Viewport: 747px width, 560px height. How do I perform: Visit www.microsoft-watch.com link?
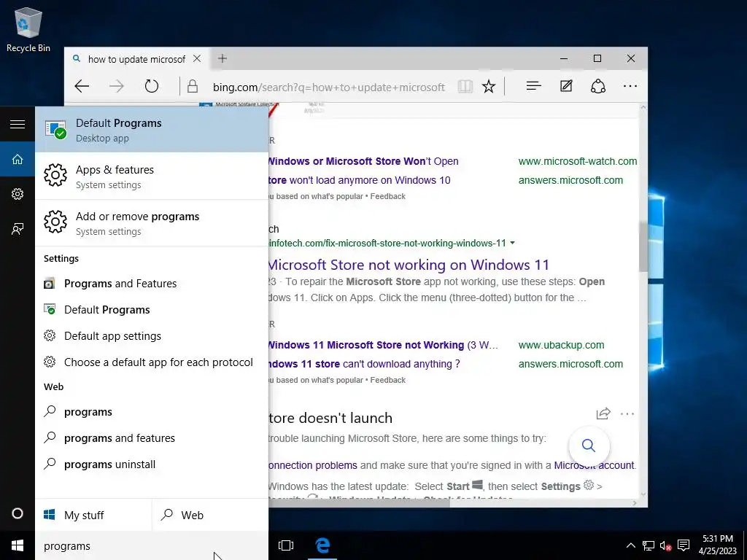click(x=578, y=161)
